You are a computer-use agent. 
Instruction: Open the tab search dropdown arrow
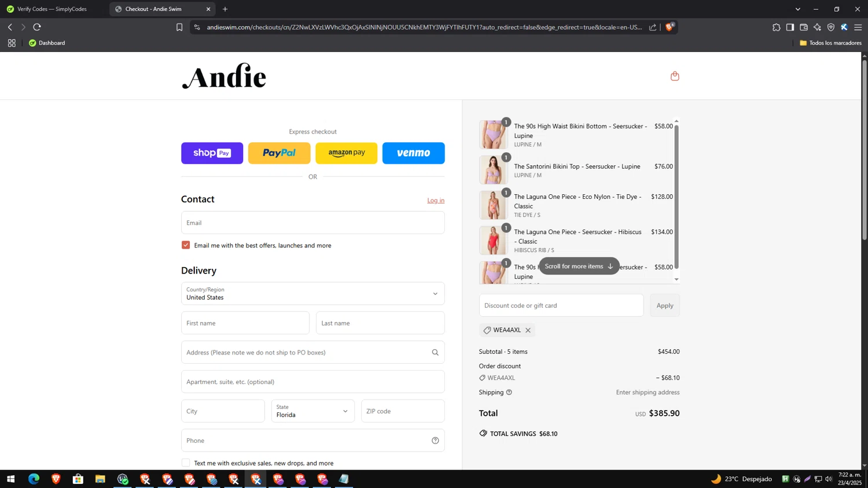pyautogui.click(x=798, y=9)
